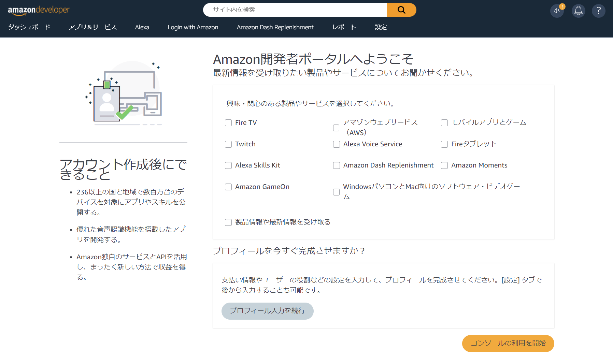Enable the Twitch option
Viewport: 613px width, 364px height.
tap(228, 144)
